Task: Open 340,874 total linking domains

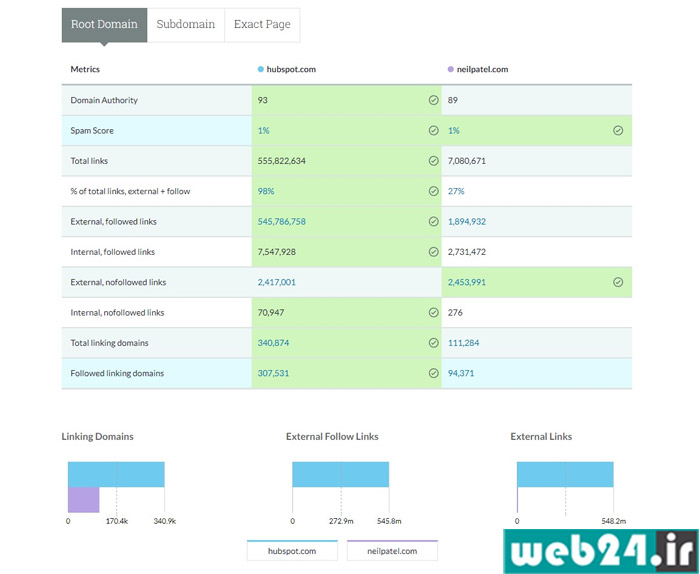Action: tap(273, 343)
